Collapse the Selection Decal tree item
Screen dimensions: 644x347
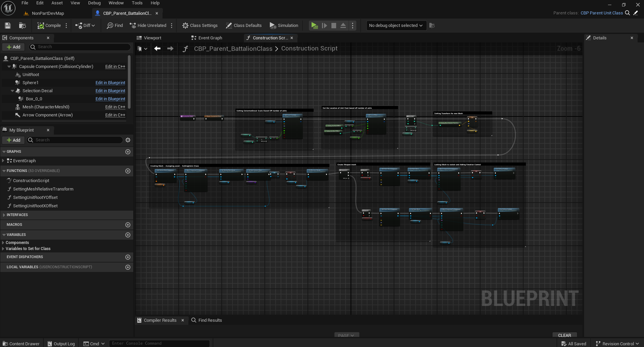(x=12, y=91)
